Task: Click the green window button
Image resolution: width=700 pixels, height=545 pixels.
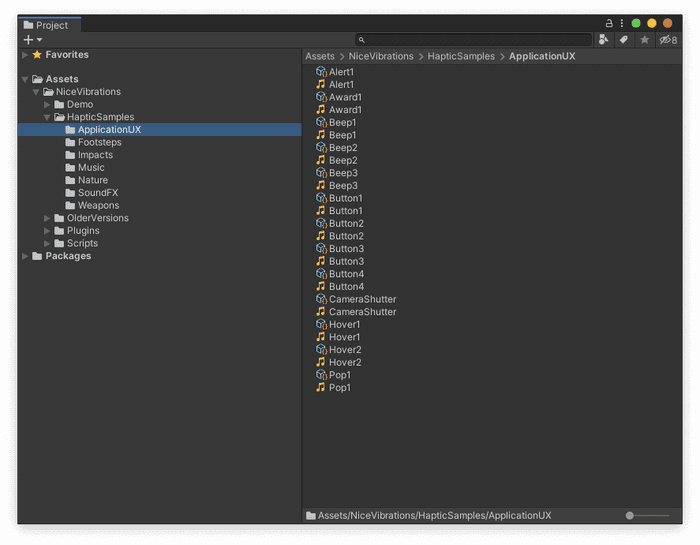Action: coord(636,23)
